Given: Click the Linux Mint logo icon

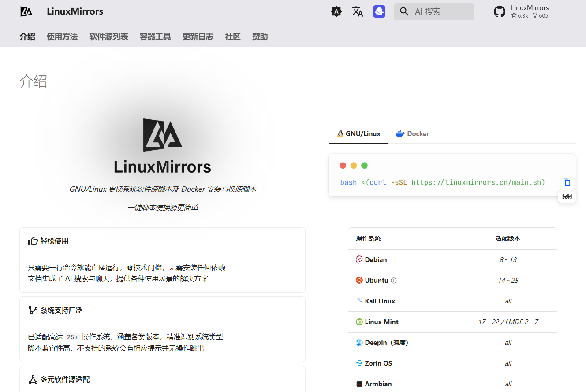Looking at the screenshot, I should tap(359, 322).
